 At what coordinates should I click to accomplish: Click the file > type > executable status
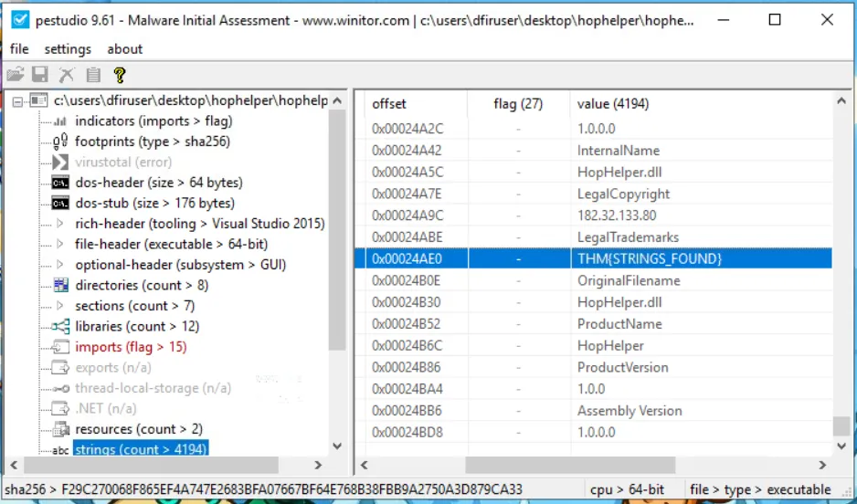click(x=760, y=489)
